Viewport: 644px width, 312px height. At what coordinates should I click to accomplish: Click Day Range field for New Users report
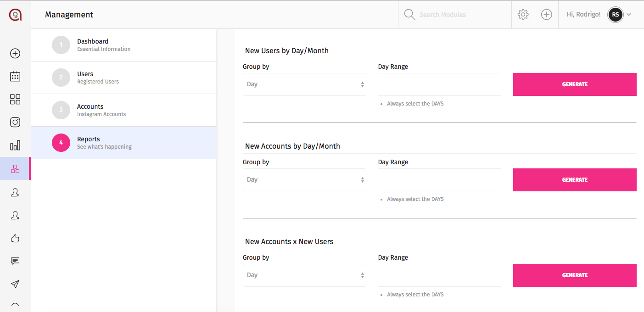(x=439, y=84)
